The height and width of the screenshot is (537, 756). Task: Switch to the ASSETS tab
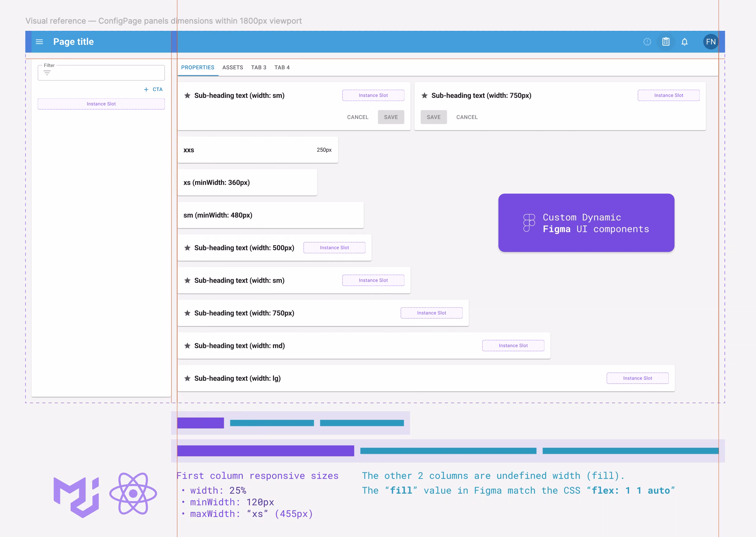pos(233,67)
